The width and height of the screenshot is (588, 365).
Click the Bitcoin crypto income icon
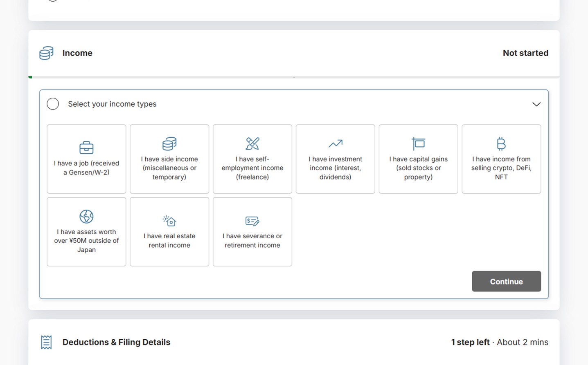click(501, 143)
